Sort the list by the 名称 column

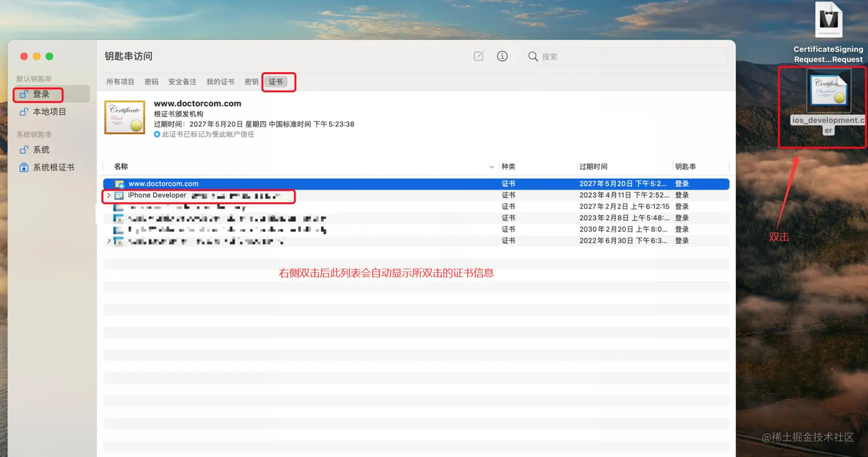coord(121,166)
